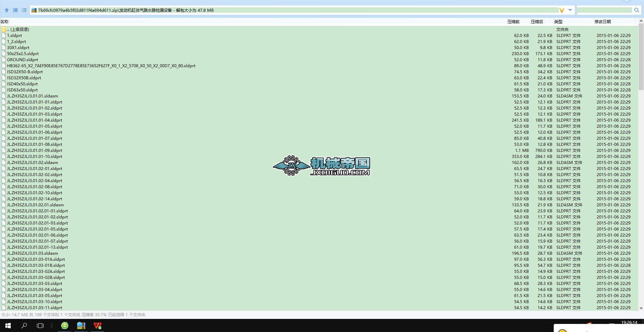The height and width of the screenshot is (332, 644).
Task: Select file 1_2.sldprt
Action: coord(16,42)
